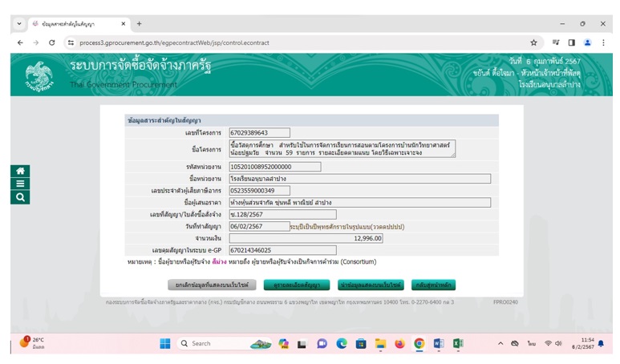Open a new browser tab
This screenshot has height=364, width=620.
point(140,24)
